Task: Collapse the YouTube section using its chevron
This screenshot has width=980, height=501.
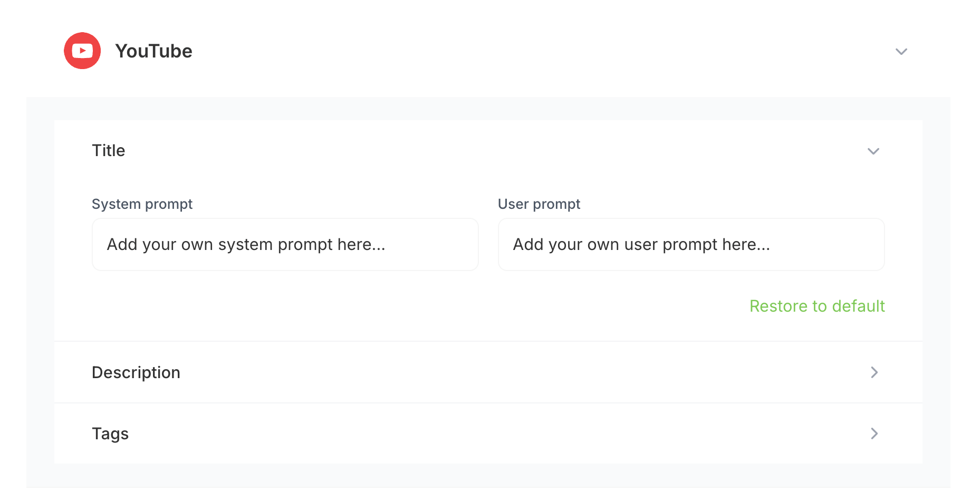Action: (x=901, y=52)
